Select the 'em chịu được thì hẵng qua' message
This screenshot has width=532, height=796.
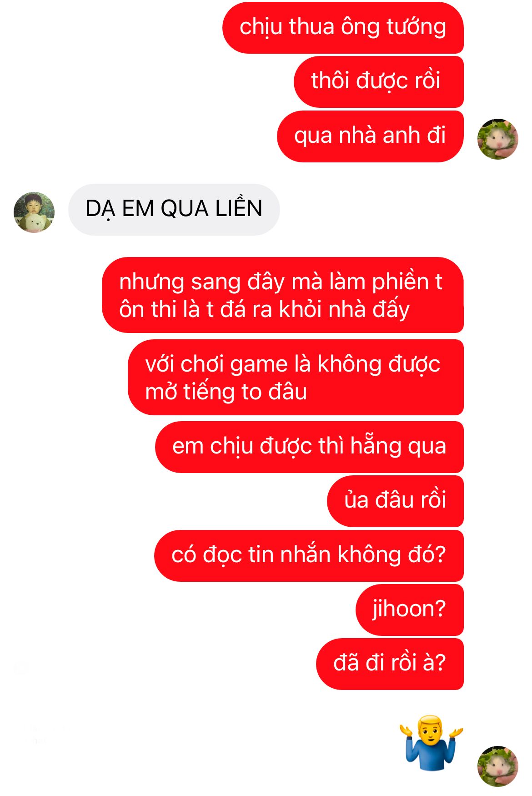tap(309, 447)
